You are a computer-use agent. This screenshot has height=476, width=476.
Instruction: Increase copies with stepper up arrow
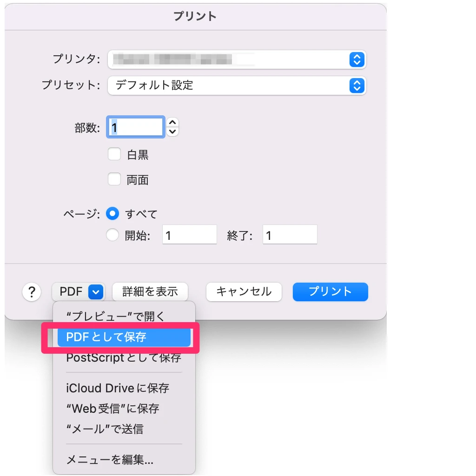pos(172,122)
